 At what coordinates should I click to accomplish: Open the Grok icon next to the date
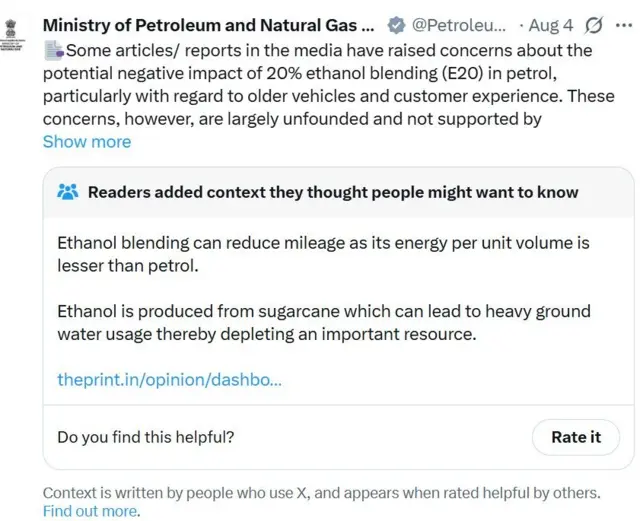[x=593, y=25]
